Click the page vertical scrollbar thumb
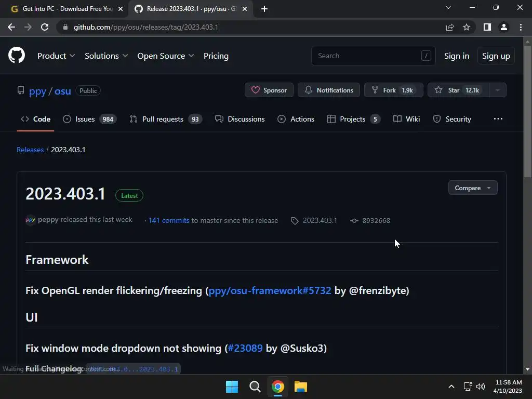 coord(527,111)
